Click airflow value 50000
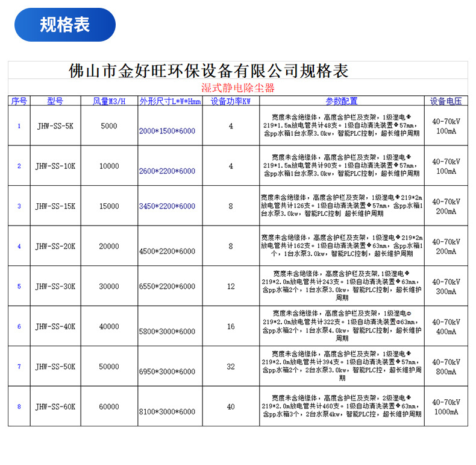 click(109, 367)
